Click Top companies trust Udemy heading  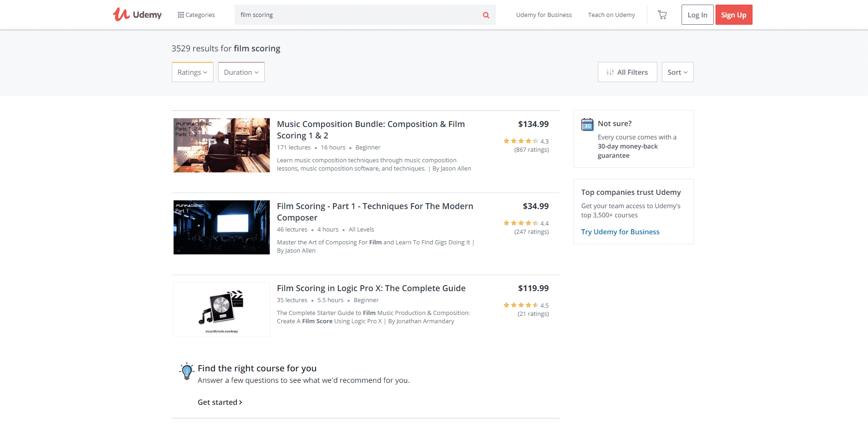631,192
